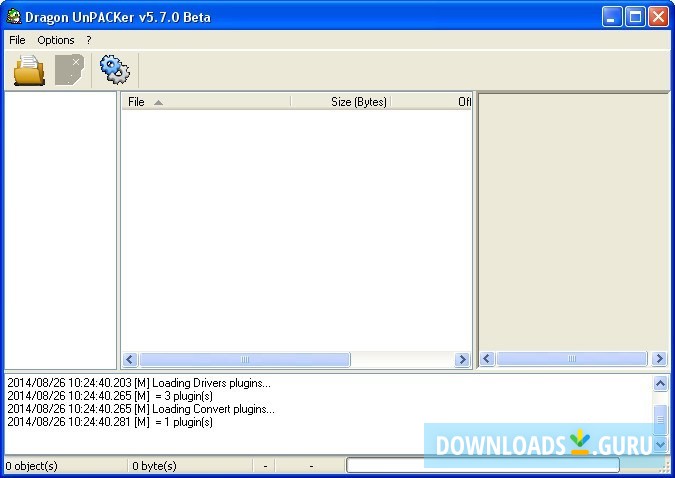Click the preview panel horizontal scrollbar thumb
Viewport: 675px width, 478px height.
(572, 358)
